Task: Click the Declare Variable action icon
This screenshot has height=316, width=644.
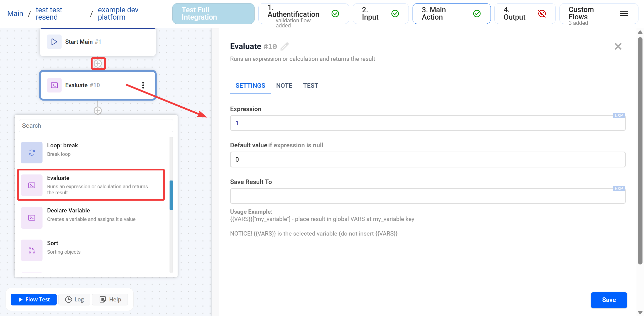Action: tap(32, 217)
